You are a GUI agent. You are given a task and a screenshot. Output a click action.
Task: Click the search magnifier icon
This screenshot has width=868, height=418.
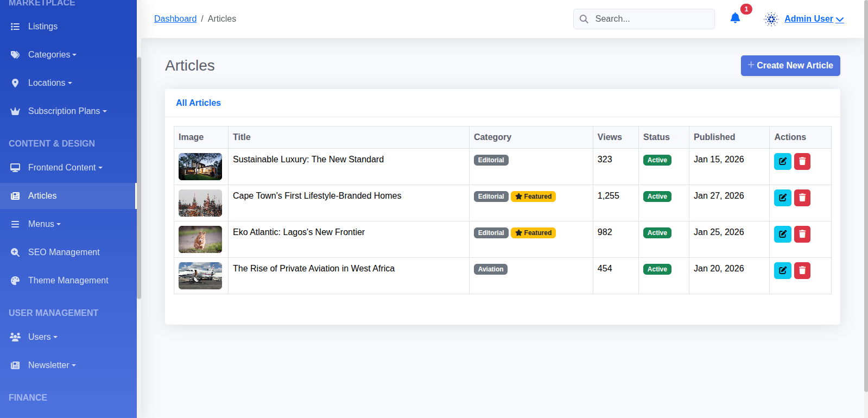[x=584, y=19]
